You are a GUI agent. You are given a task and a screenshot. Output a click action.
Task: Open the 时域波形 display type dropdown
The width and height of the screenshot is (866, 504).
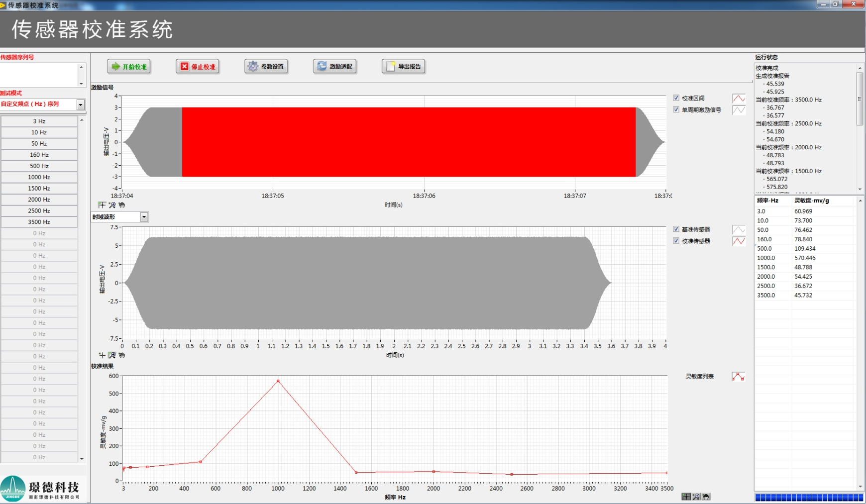(144, 217)
